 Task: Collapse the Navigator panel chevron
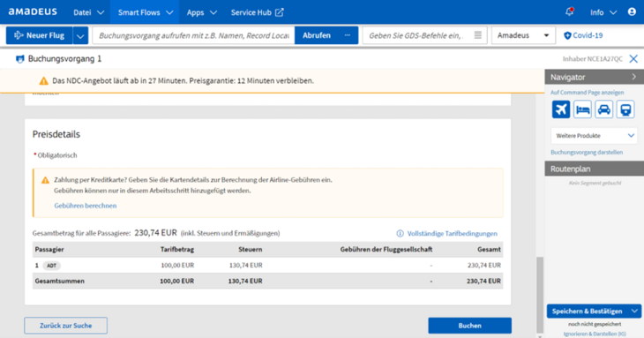pos(633,77)
